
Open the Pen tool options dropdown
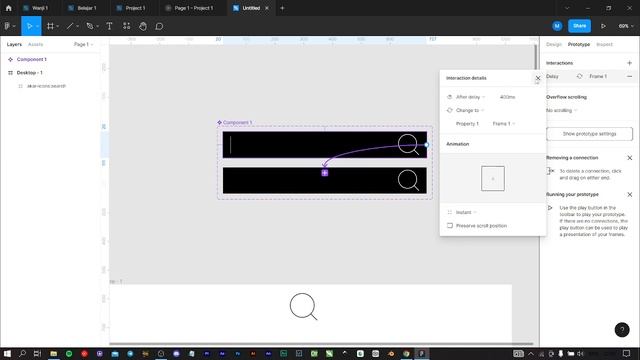[x=97, y=26]
